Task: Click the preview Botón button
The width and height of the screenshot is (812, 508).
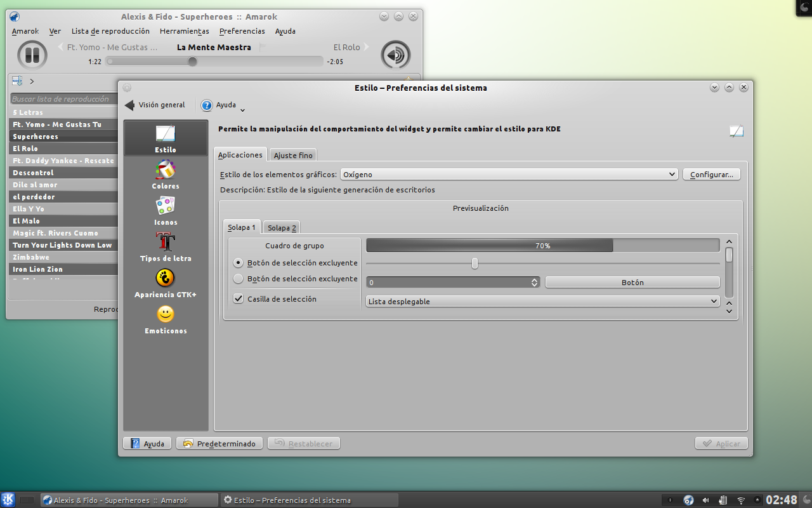Action: coord(632,282)
